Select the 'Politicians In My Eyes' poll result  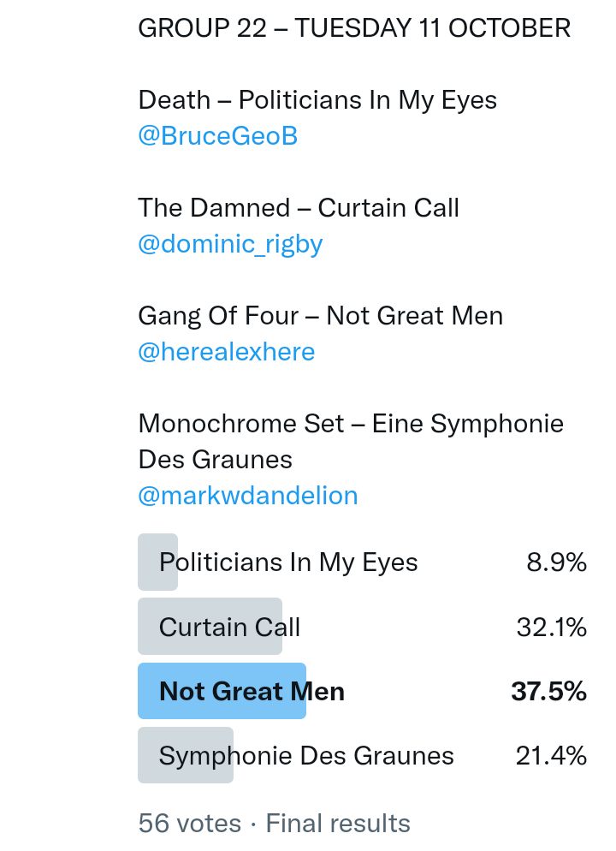pyautogui.click(x=288, y=562)
